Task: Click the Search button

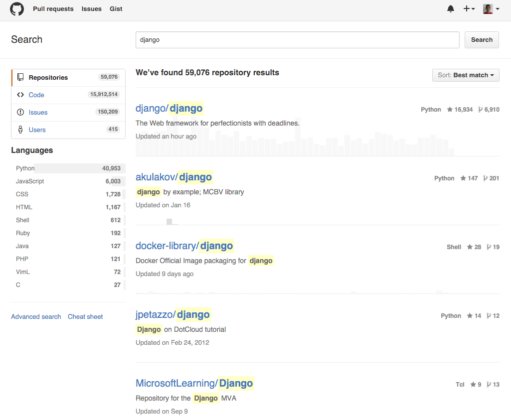Action: click(482, 40)
